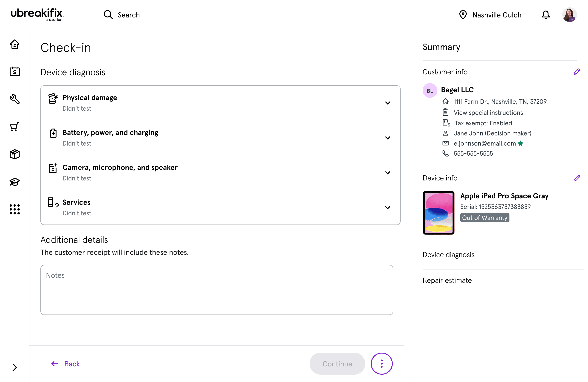Click into the Notes text field
The height and width of the screenshot is (382, 588).
point(217,290)
